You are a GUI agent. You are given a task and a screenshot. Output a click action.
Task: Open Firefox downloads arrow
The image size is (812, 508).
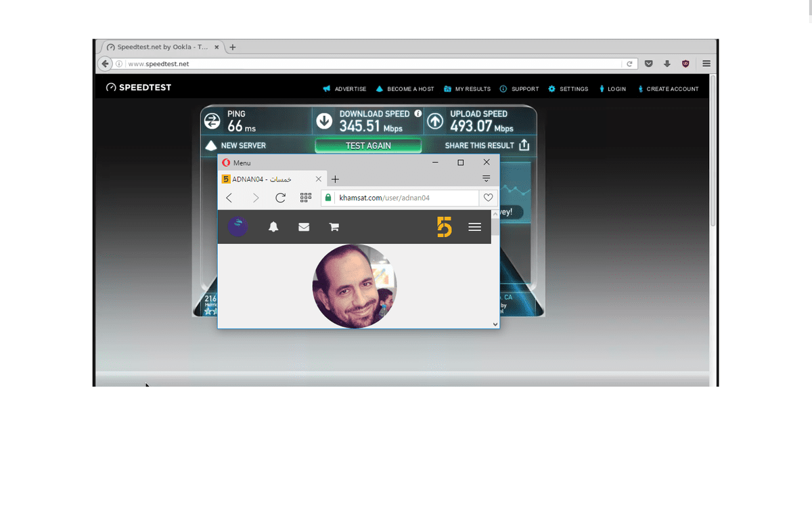pyautogui.click(x=667, y=64)
